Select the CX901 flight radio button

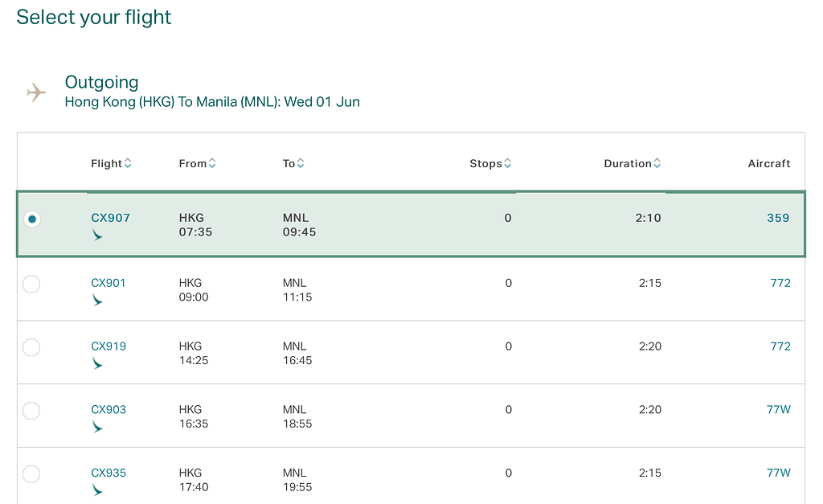point(31,284)
